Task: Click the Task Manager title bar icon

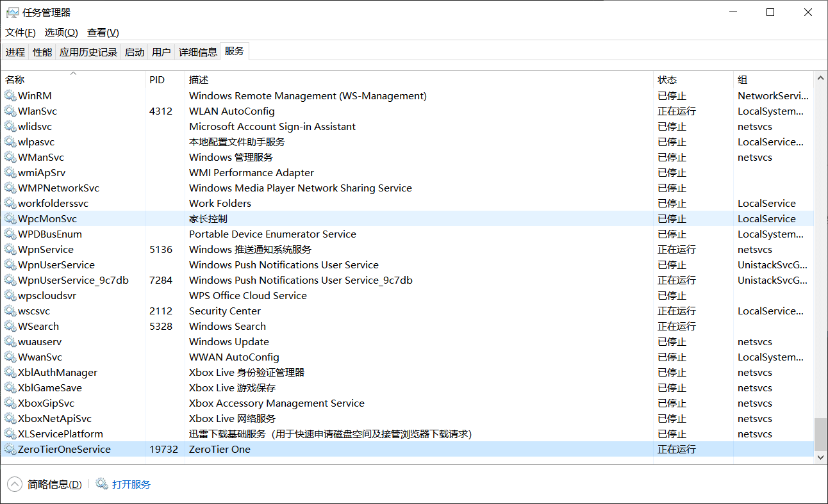Action: [x=12, y=13]
